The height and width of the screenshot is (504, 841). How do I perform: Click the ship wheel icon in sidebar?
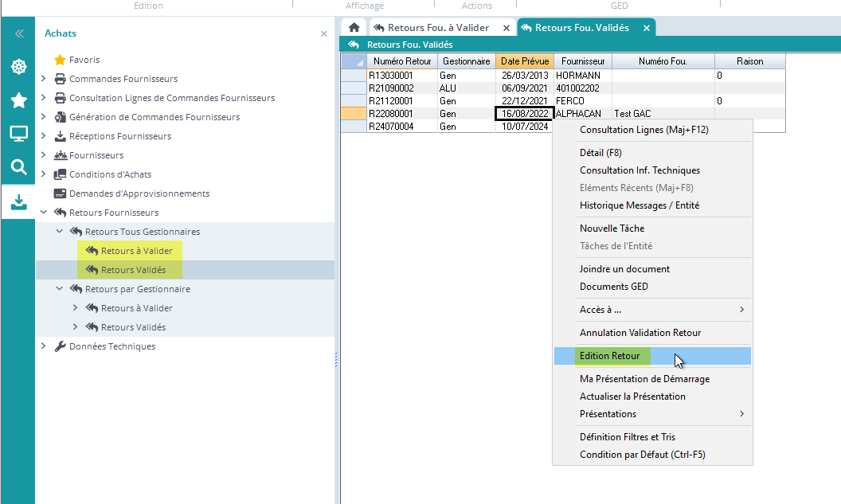(x=18, y=67)
